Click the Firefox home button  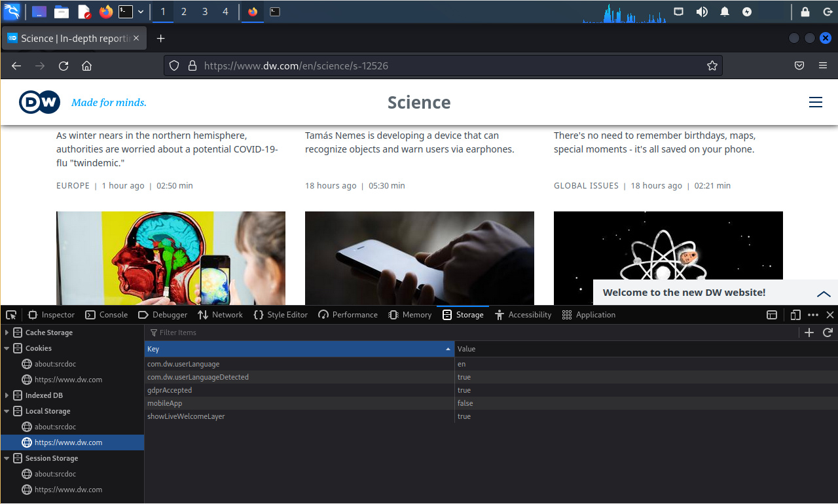86,65
